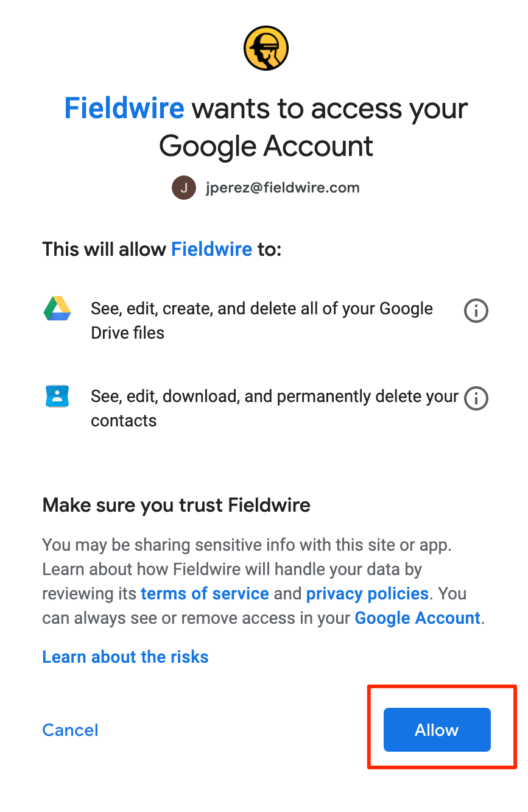Click the blue Allow button
The height and width of the screenshot is (812, 528).
437,730
